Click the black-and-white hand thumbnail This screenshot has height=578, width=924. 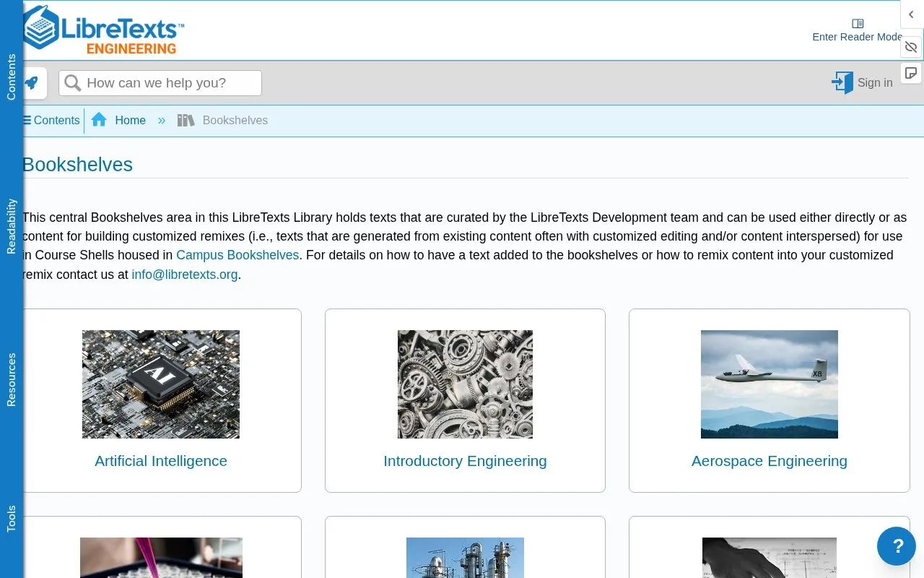770,558
